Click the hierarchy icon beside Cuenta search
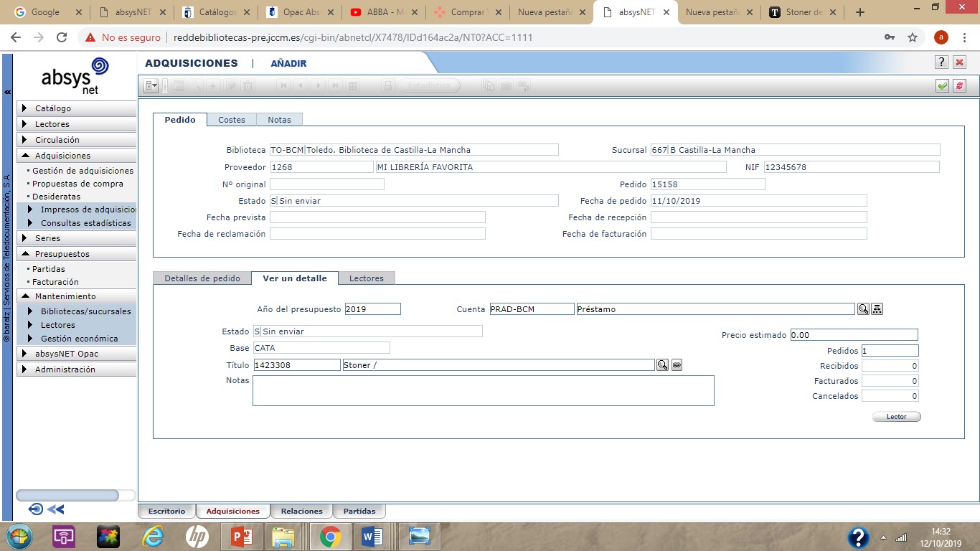This screenshot has width=980, height=551. click(x=877, y=309)
